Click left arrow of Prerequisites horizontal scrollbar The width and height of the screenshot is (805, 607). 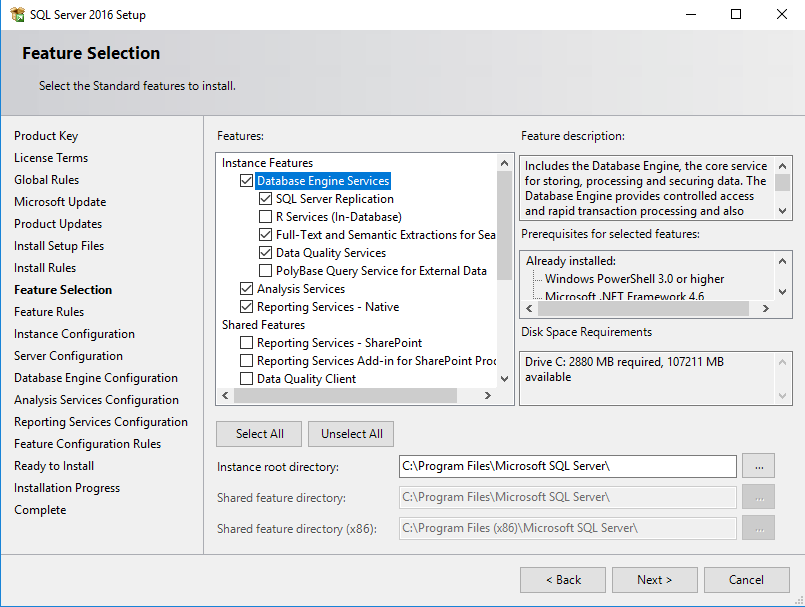point(529,309)
